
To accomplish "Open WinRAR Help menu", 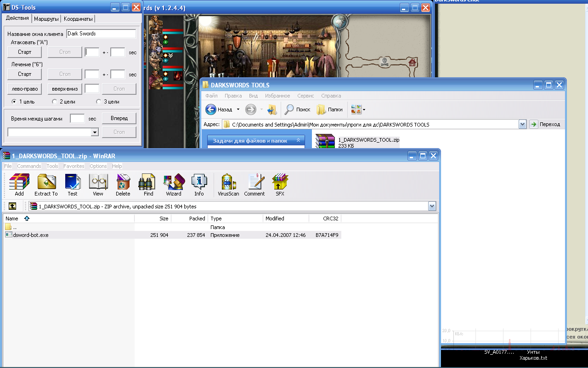I will [117, 166].
